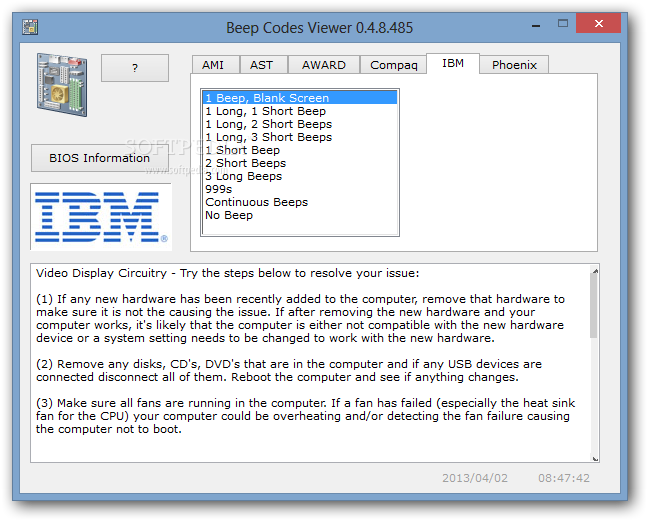The width and height of the screenshot is (648, 521).
Task: Select the IBM tab
Action: coord(453,63)
